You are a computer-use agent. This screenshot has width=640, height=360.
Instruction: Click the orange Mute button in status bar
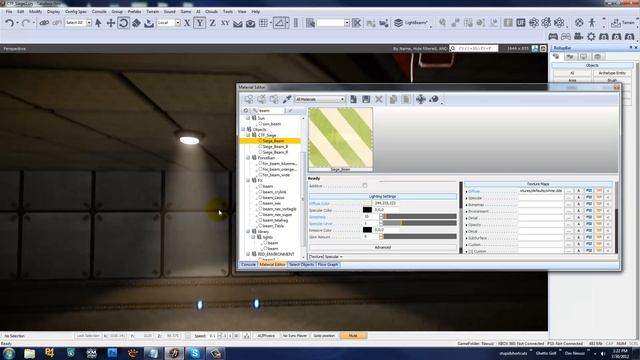click(353, 336)
